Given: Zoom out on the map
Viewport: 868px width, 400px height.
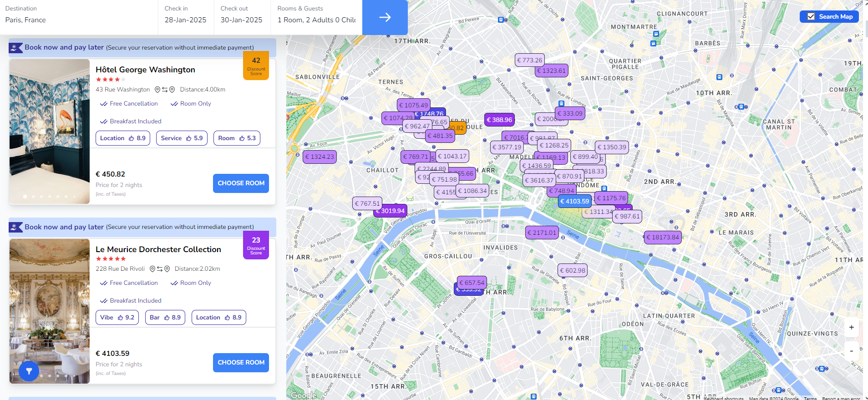Looking at the screenshot, I should point(851,351).
